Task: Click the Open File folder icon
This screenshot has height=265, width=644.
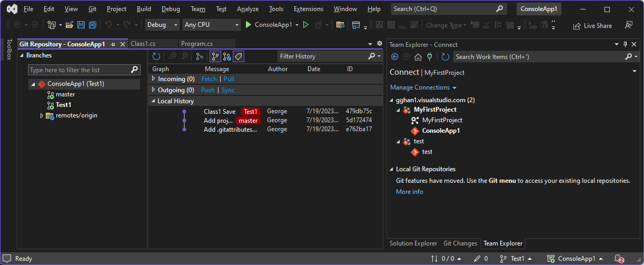Action: (x=70, y=25)
